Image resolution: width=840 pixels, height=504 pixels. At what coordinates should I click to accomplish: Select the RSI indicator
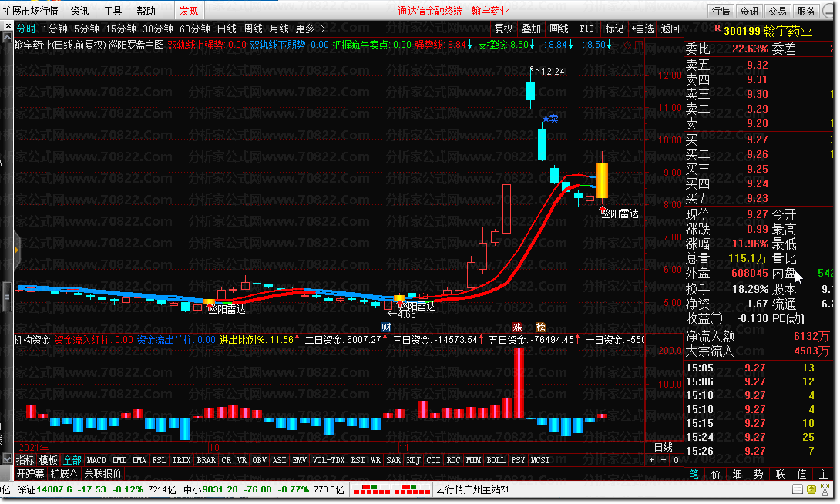point(358,460)
